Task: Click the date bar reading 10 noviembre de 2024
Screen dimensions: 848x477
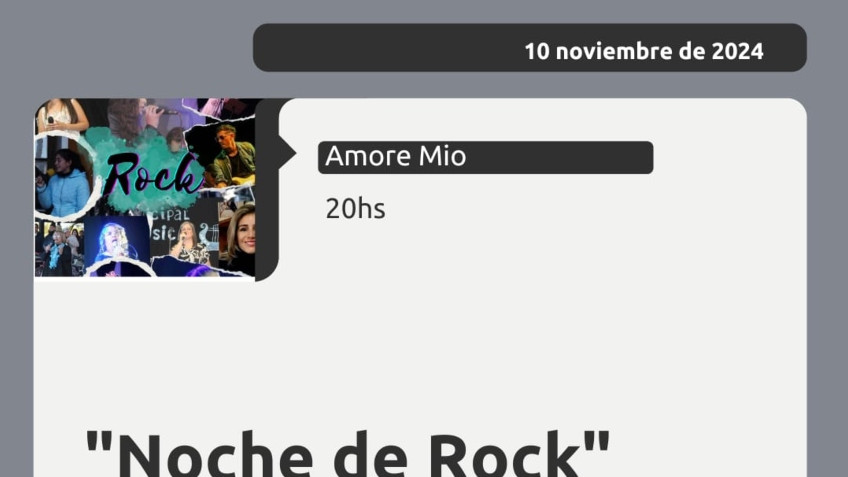Action: click(x=529, y=48)
